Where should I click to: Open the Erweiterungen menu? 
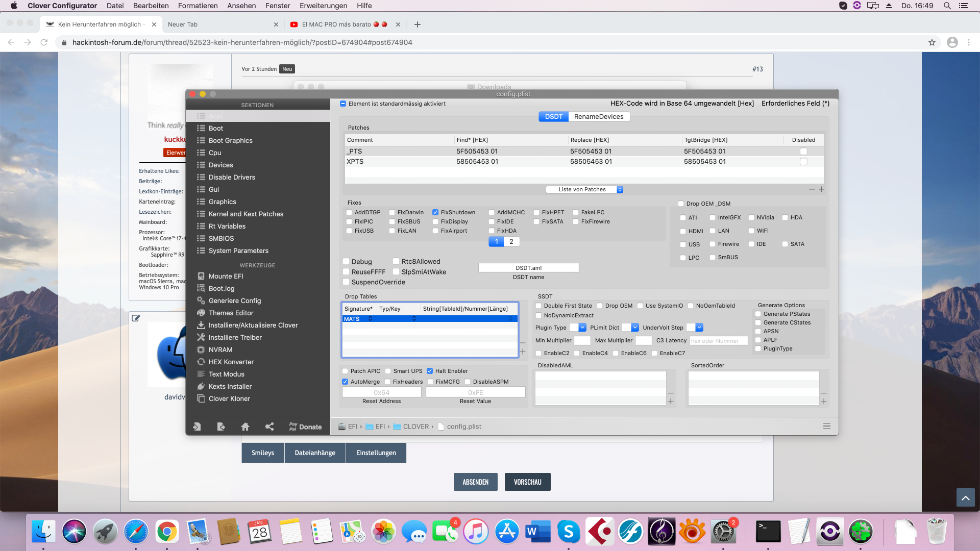click(x=323, y=6)
